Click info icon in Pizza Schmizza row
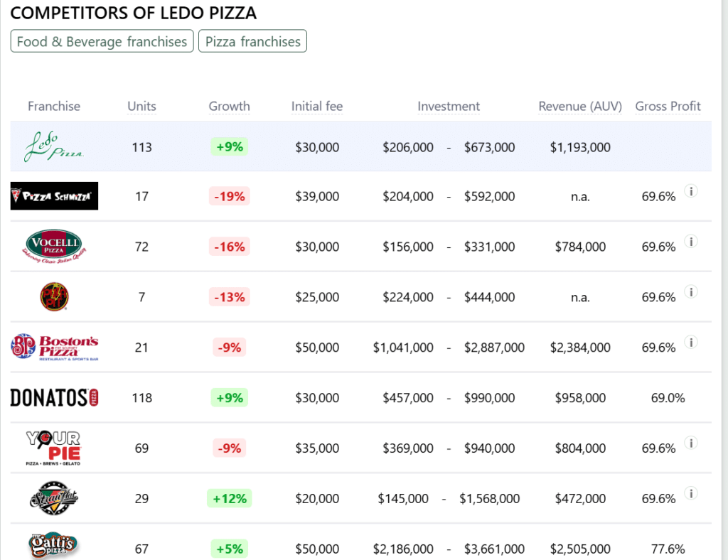Viewport: 728px width, 560px height. point(690,191)
